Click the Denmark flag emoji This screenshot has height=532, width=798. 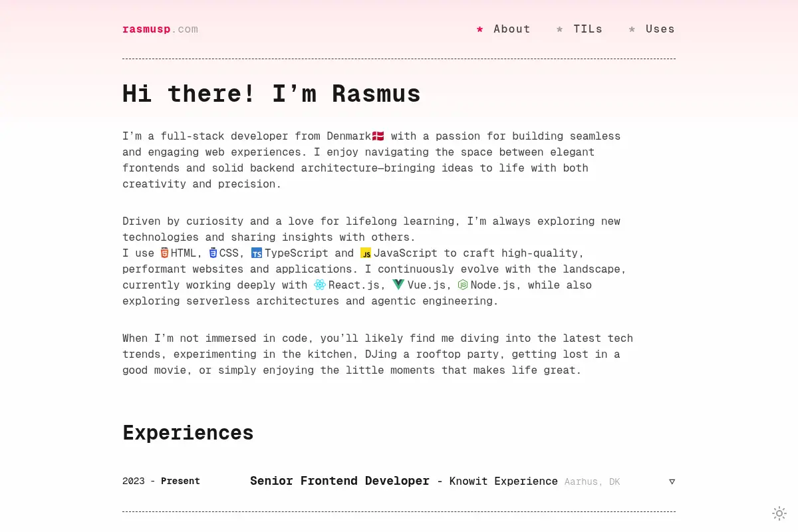point(378,136)
